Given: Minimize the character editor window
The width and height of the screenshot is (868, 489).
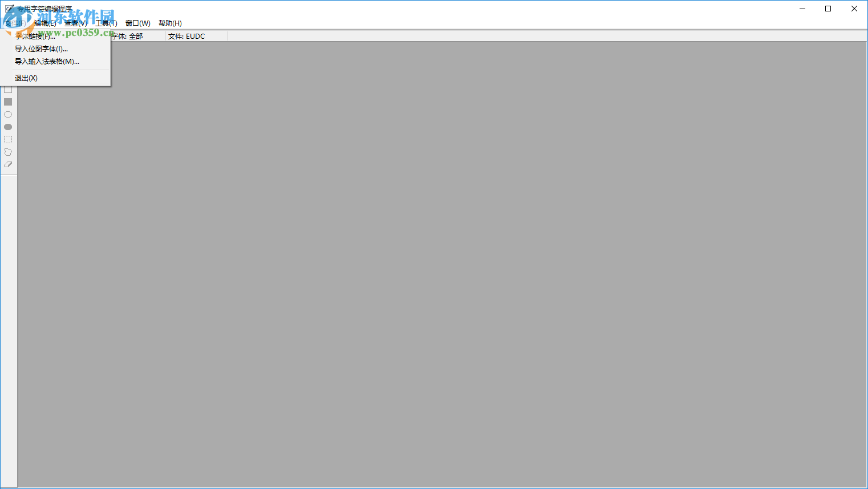Looking at the screenshot, I should pos(802,9).
